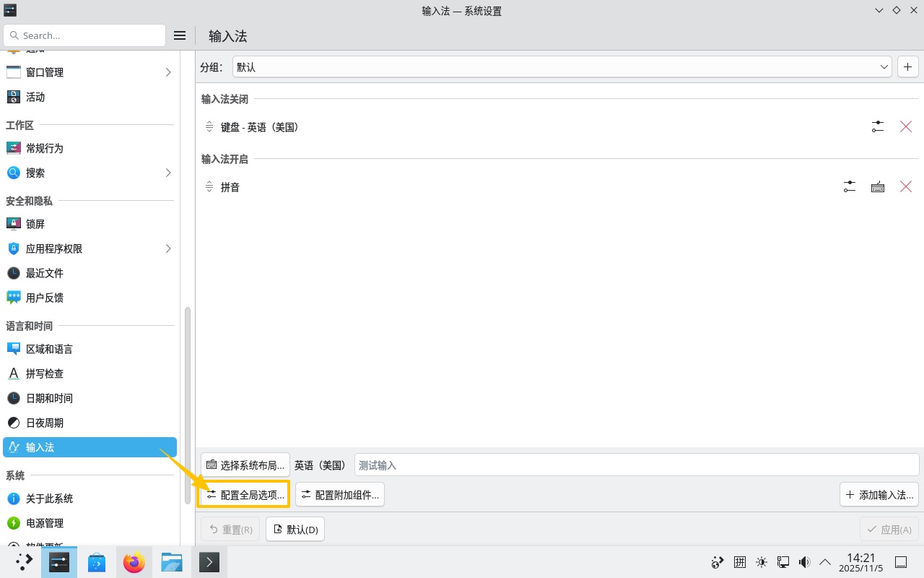Select 区域和语言 in the sidebar
924x578 pixels.
point(49,349)
